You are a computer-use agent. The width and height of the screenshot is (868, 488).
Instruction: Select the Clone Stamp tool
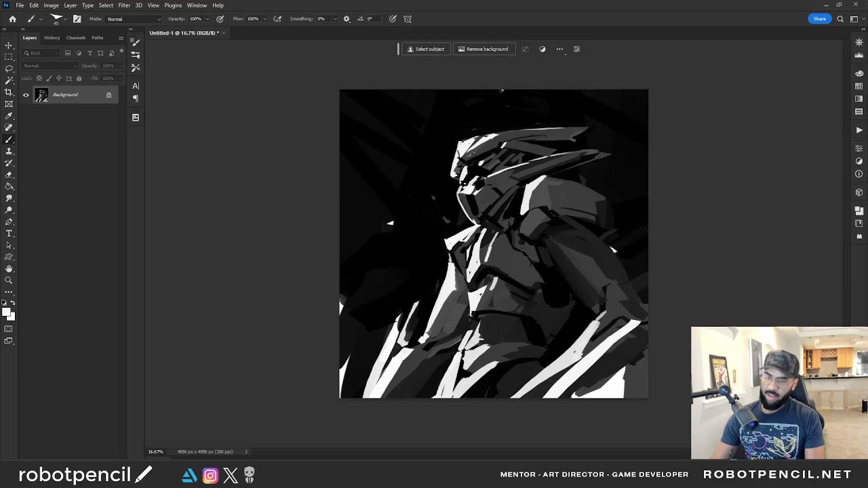point(9,151)
